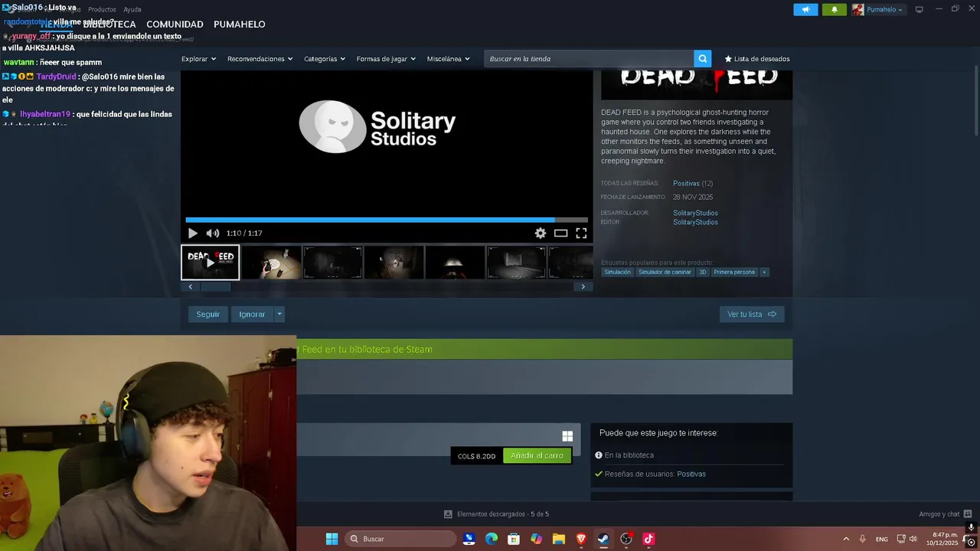The image size is (980, 551).
Task: Click the Seguir button
Action: tap(207, 315)
